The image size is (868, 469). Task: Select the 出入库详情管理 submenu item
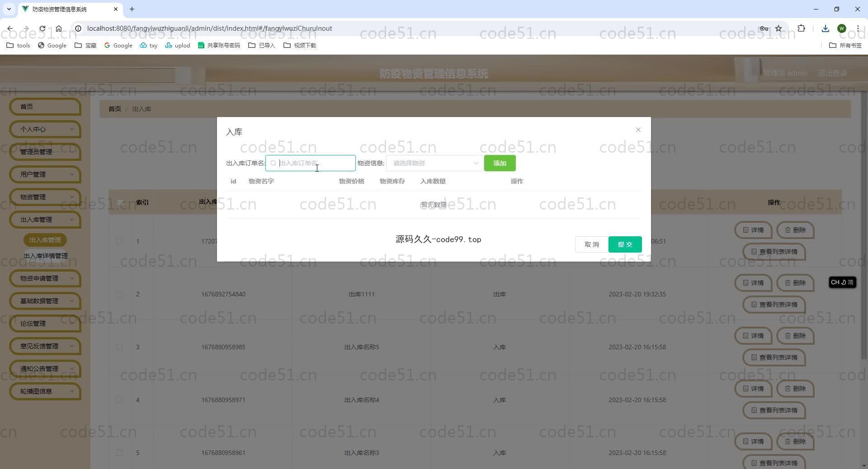coord(46,256)
